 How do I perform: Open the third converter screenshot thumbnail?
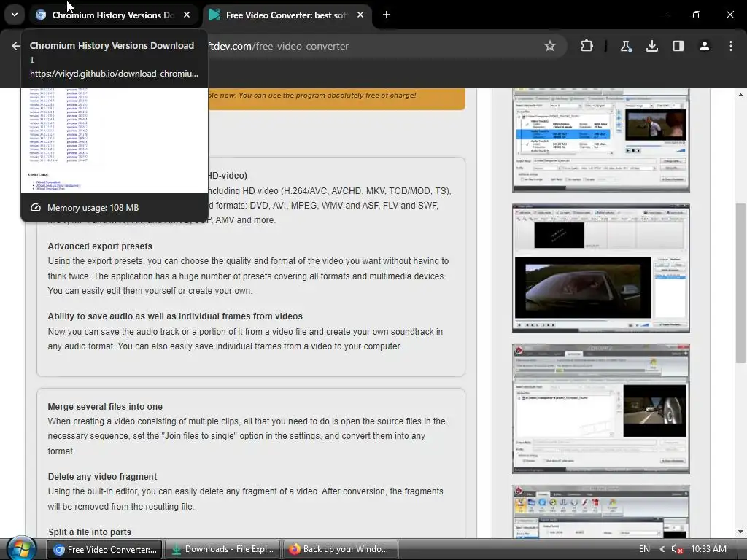point(601,409)
